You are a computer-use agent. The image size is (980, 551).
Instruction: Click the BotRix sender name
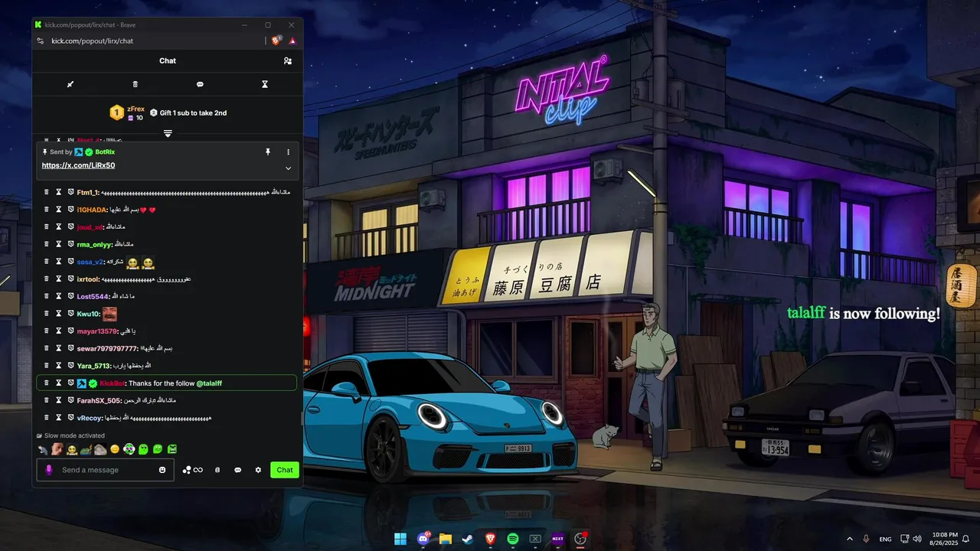(105, 152)
